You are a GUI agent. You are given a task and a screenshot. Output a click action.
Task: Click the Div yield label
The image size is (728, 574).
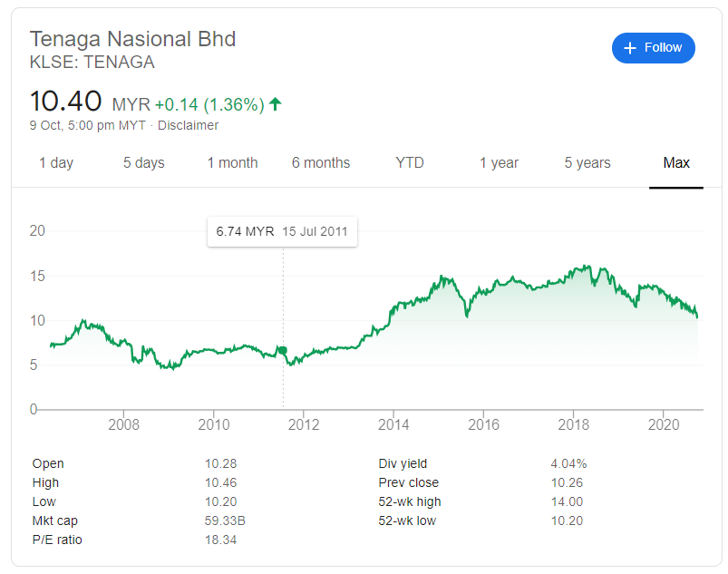pos(403,463)
